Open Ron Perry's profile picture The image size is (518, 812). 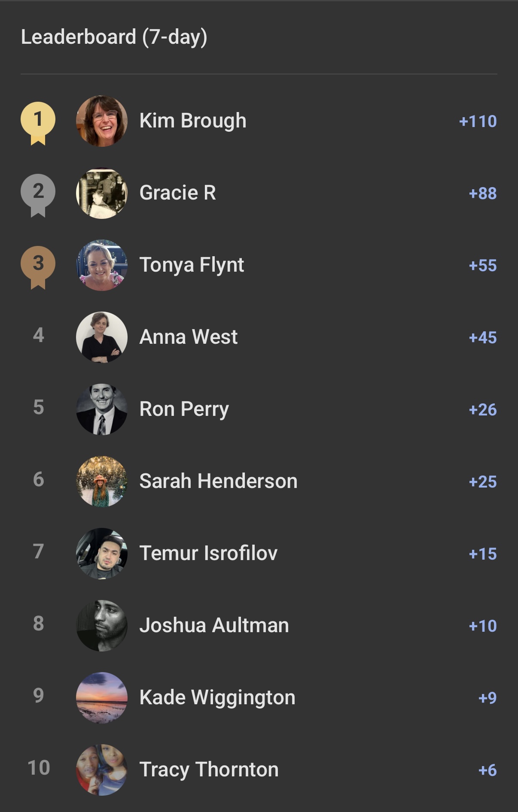102,409
